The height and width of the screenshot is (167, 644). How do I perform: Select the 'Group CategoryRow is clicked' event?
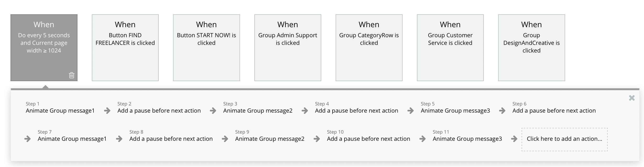tap(369, 47)
